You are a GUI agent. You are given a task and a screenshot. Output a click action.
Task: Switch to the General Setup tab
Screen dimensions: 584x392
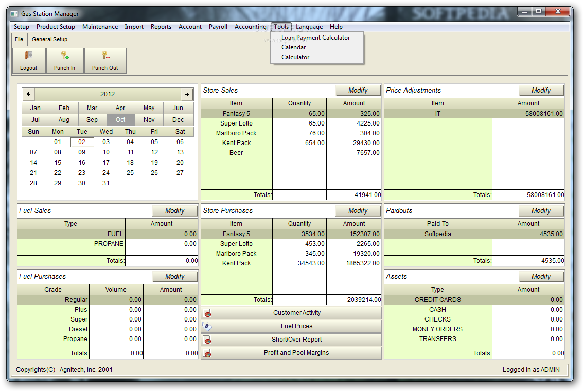49,39
